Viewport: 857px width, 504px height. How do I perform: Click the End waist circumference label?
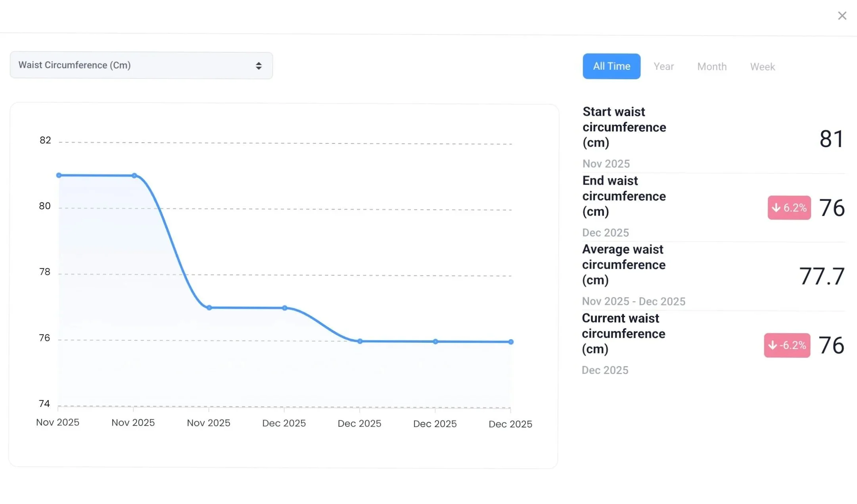(623, 196)
